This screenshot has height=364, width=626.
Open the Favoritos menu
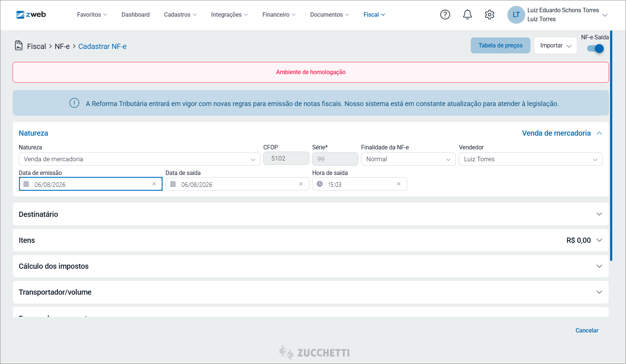click(x=92, y=14)
